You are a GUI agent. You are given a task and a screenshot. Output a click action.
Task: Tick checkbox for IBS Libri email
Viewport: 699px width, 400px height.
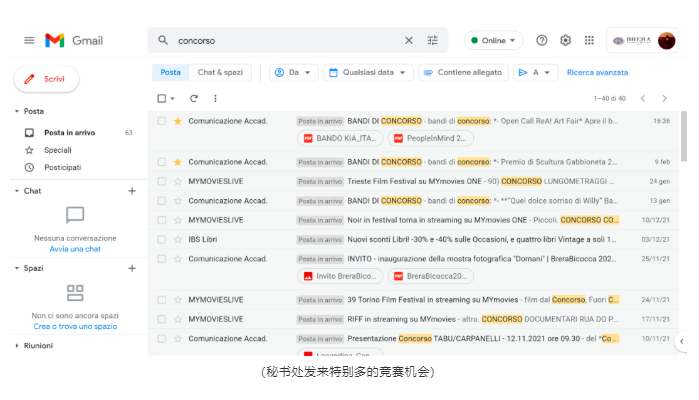click(162, 239)
